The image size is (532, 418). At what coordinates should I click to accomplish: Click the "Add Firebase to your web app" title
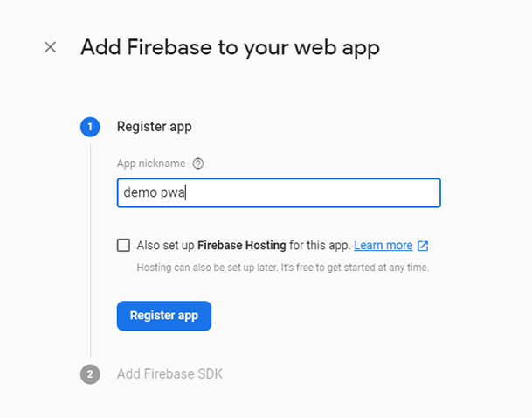[x=230, y=47]
